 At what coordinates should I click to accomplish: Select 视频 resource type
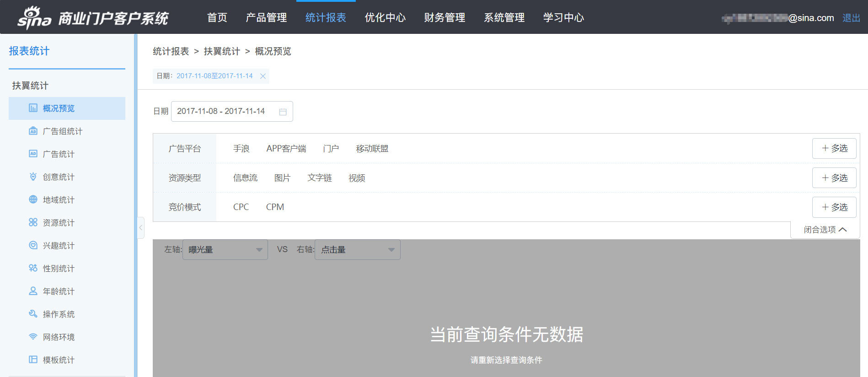click(x=357, y=178)
